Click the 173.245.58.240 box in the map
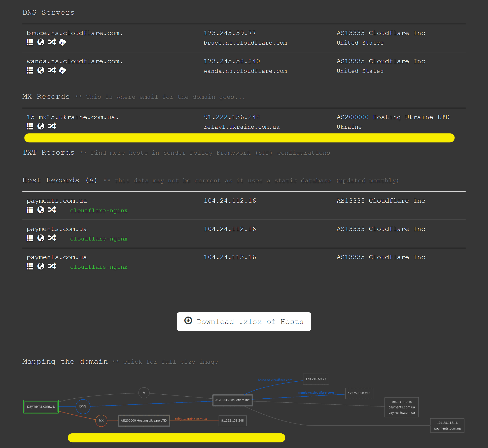This screenshot has height=448, width=488. click(x=359, y=393)
